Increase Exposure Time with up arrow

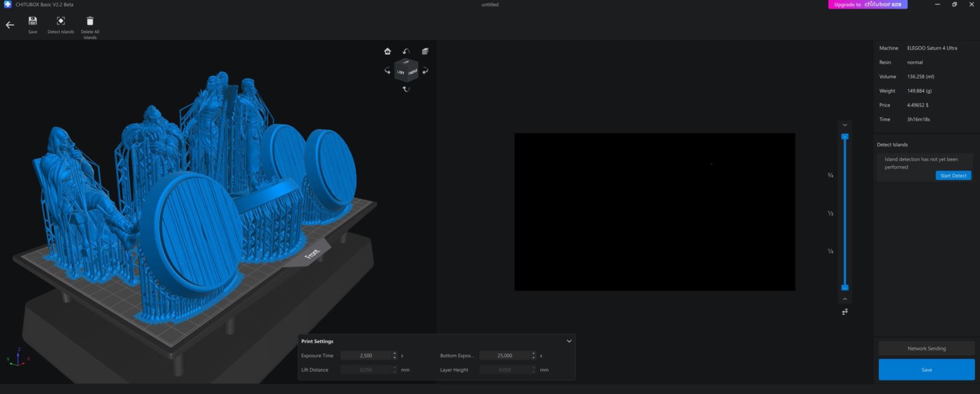point(394,354)
